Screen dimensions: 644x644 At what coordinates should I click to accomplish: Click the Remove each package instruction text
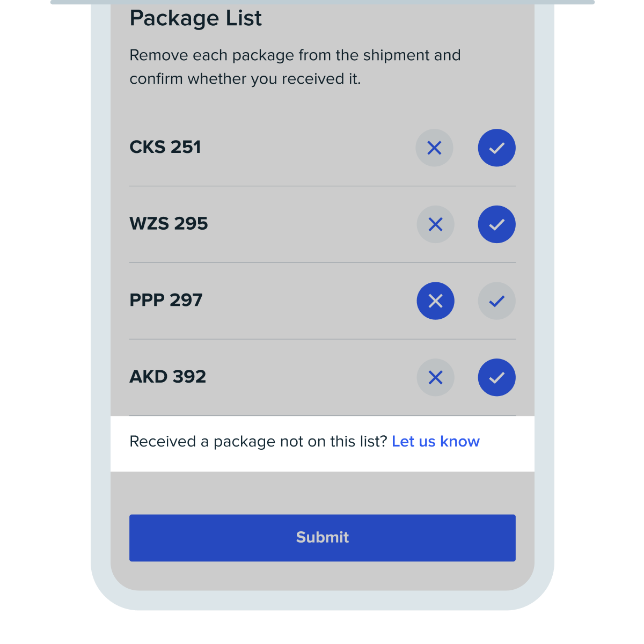tap(295, 67)
